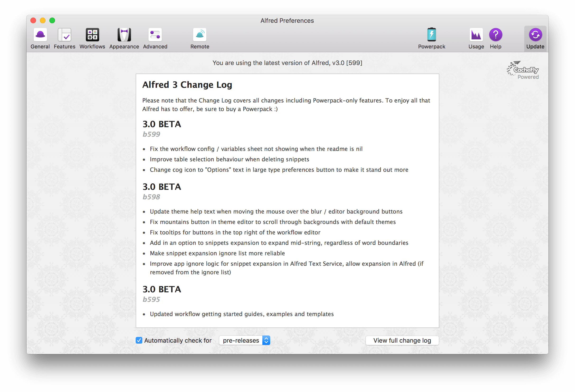Select the Update toolbar icon
The image size is (575, 392).
pyautogui.click(x=535, y=39)
